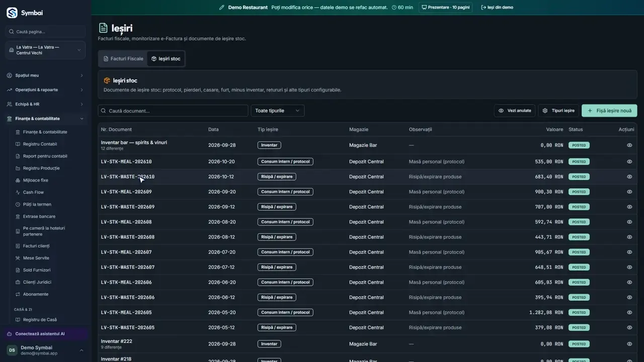Switch to the Facturi Fiscale tab
644x362 pixels.
(x=123, y=59)
